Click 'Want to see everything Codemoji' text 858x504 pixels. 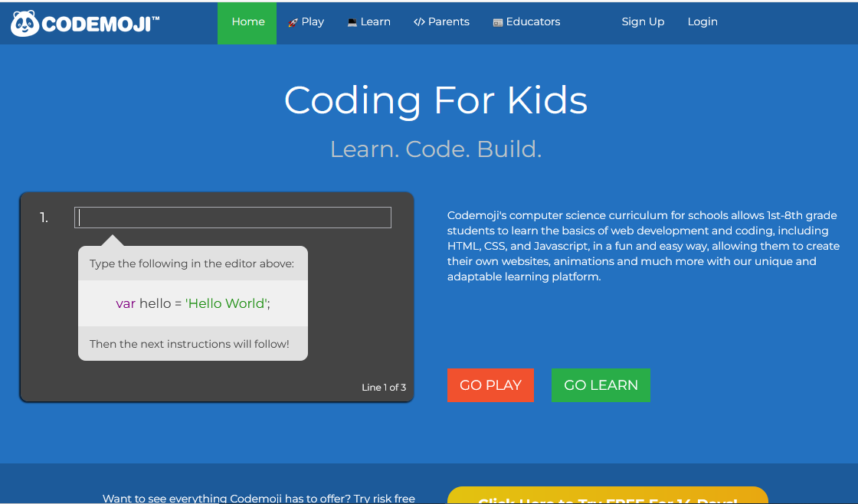click(258, 499)
